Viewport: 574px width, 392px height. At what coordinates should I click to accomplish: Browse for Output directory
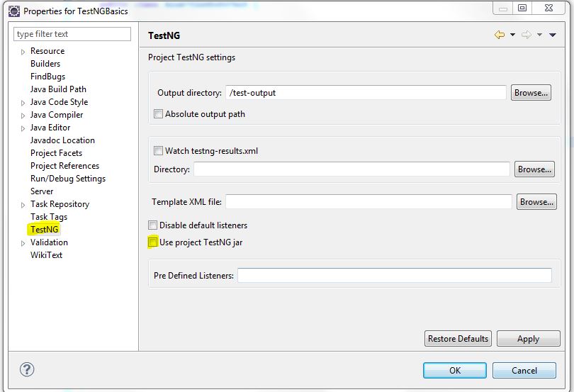(x=531, y=93)
